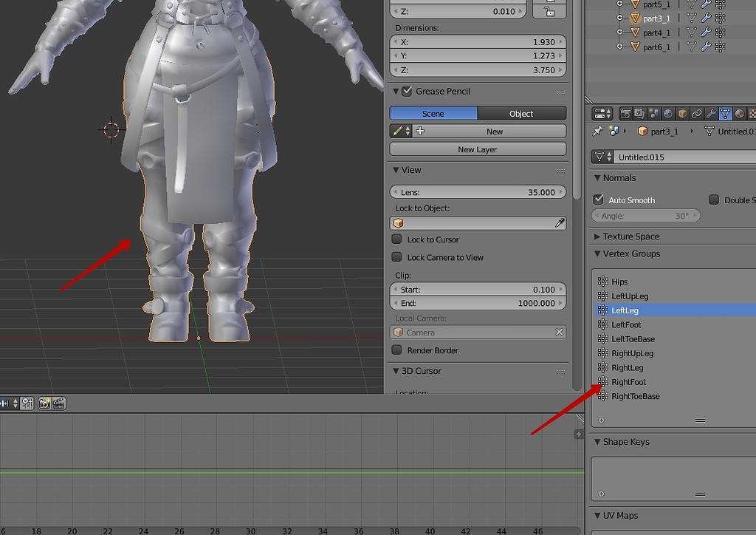
Task: Click the scene icon in properties breadcrumb
Action: (614, 131)
